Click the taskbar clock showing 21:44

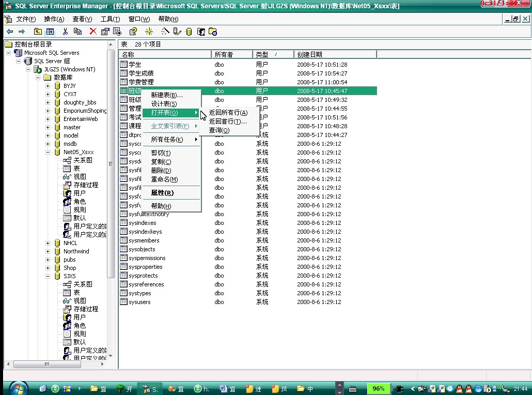click(521, 389)
